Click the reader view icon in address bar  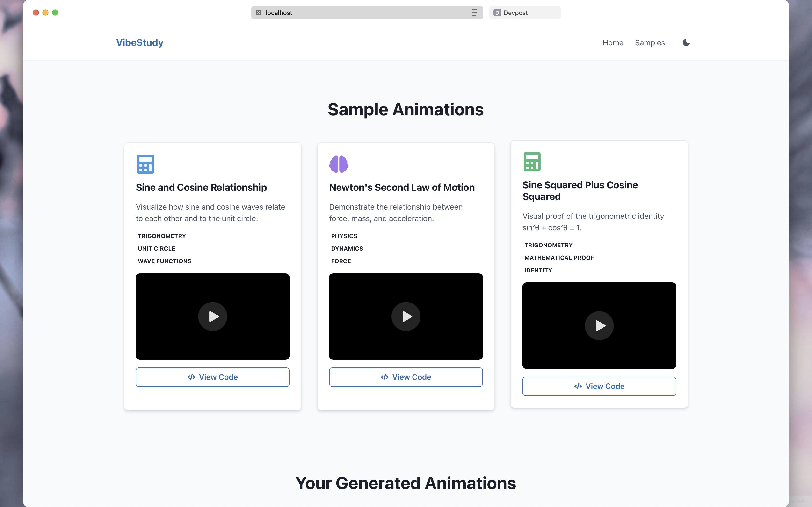click(474, 13)
